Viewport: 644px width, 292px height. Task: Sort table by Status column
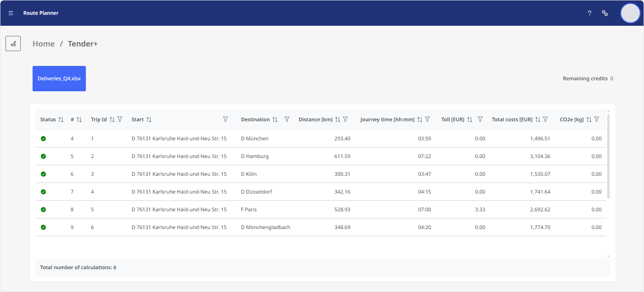pos(61,120)
